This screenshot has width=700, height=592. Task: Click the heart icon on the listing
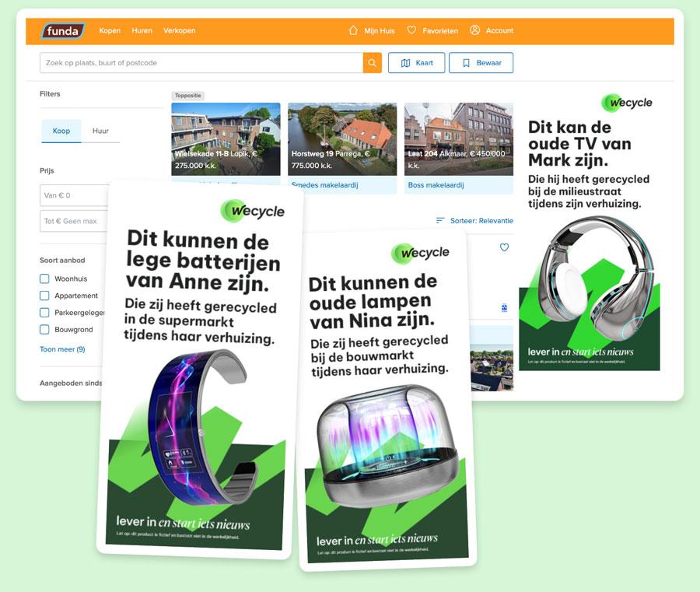point(504,247)
